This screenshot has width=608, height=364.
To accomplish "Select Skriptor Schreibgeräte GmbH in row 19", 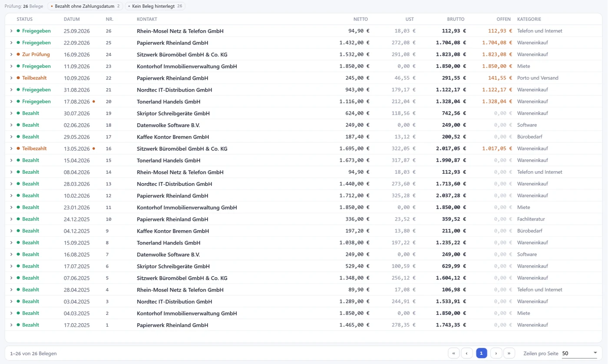I will click(x=173, y=113).
